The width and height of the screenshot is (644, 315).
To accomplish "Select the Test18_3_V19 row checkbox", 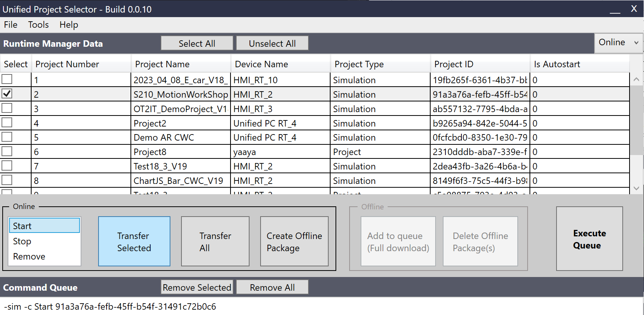I will (x=7, y=166).
